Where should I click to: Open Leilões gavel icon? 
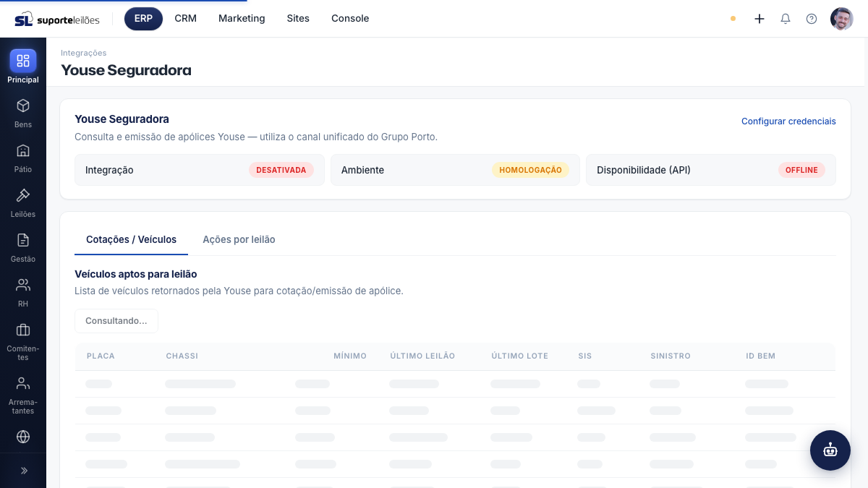tap(23, 195)
